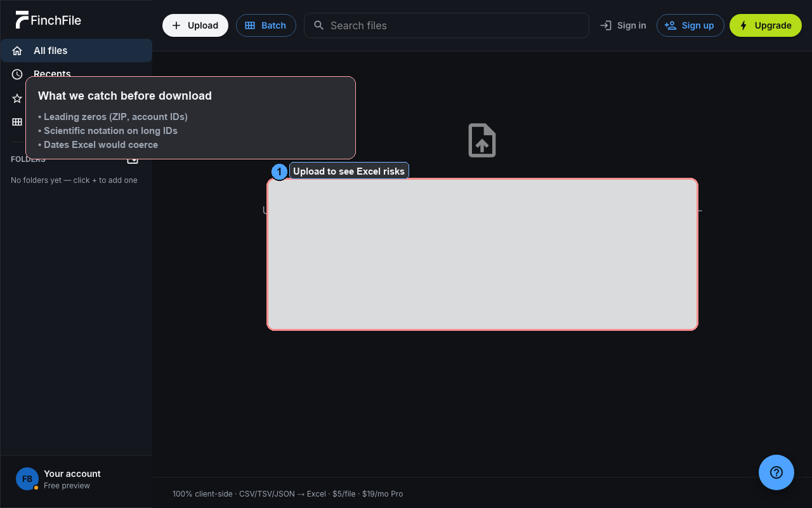Click Sign in
This screenshot has width=812, height=508.
(623, 25)
